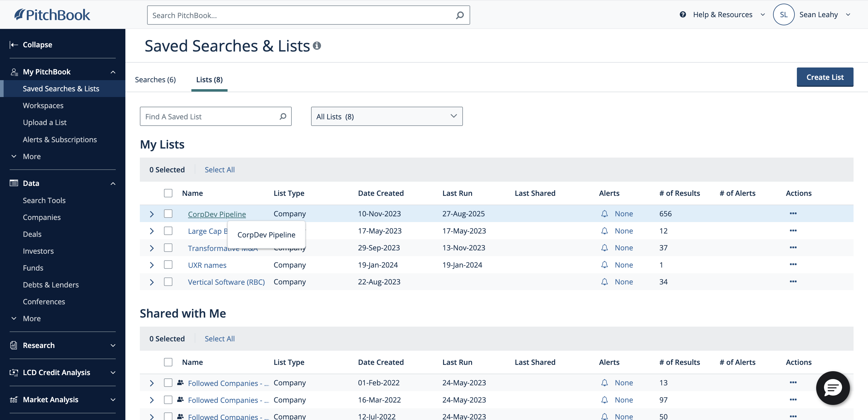The width and height of the screenshot is (868, 420).
Task: Check the select-all checkbox in My Lists header
Action: tap(168, 193)
